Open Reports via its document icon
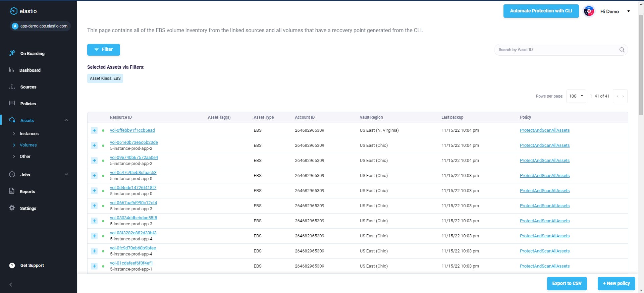The width and height of the screenshot is (644, 293). tap(12, 191)
